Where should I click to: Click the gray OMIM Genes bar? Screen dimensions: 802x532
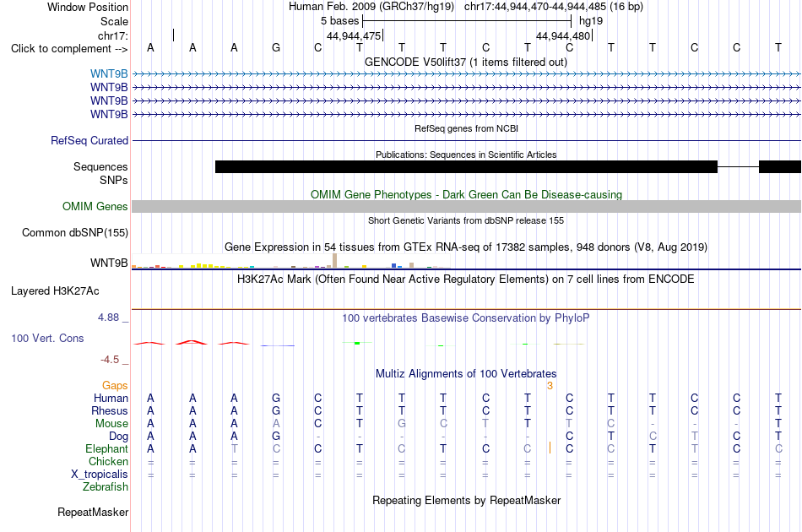466,207
